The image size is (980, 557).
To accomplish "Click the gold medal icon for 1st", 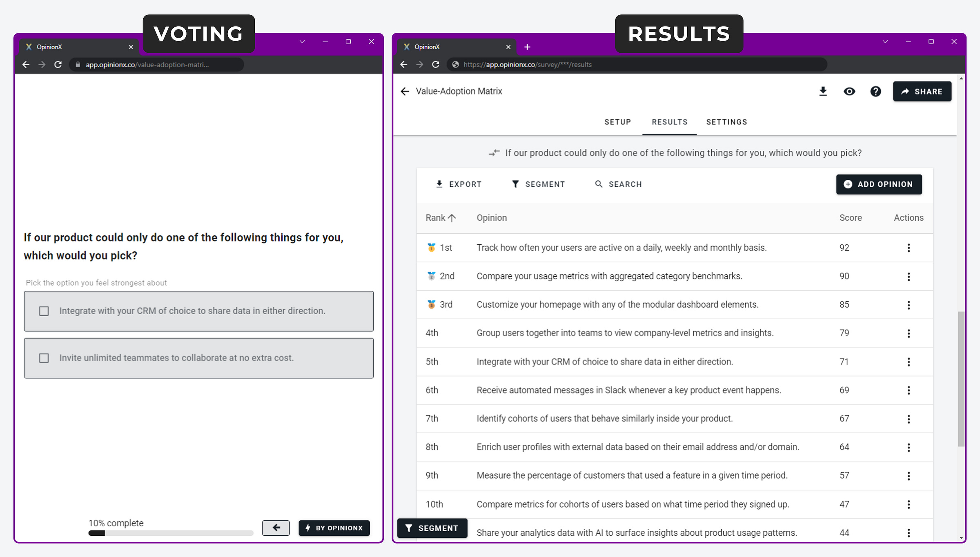I will [x=431, y=248].
